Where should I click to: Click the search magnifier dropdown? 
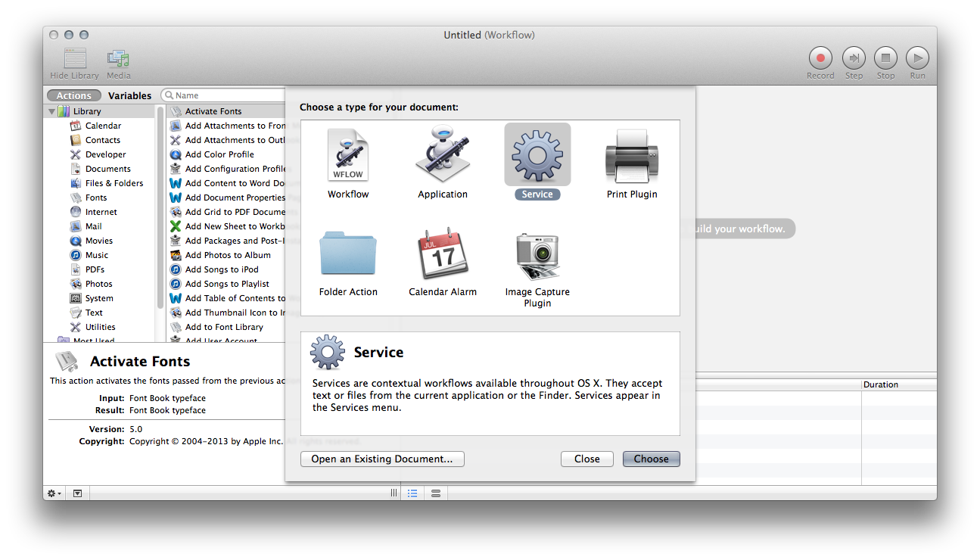coord(170,95)
